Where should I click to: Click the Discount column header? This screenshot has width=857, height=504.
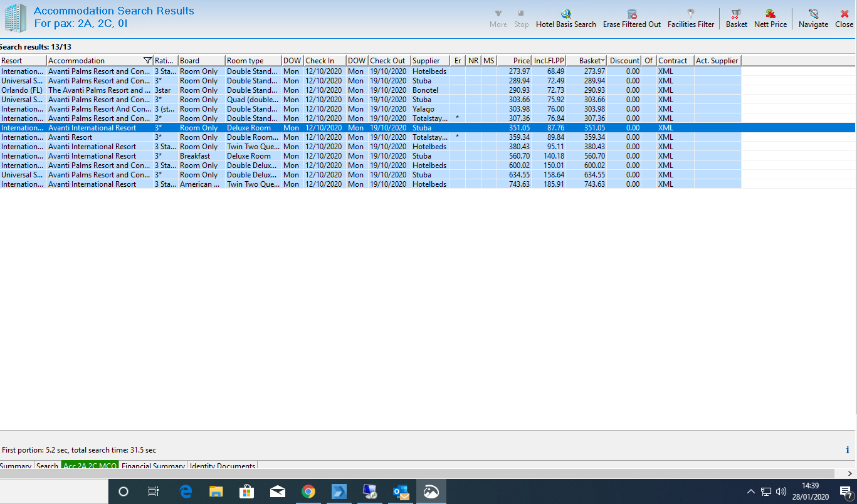click(x=624, y=61)
